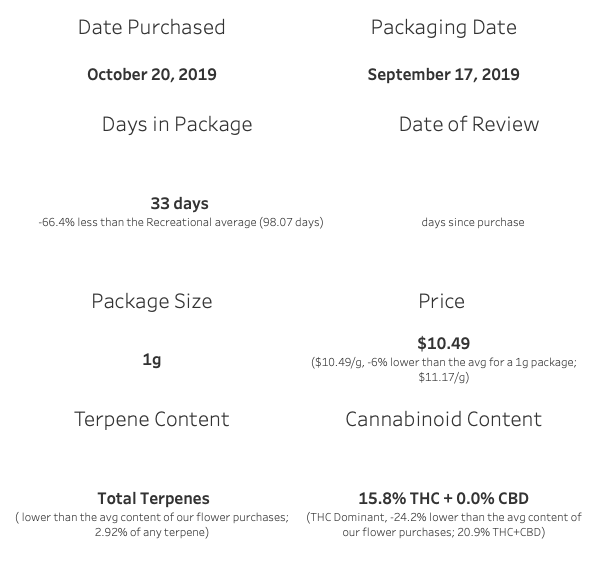The image size is (595, 588).
Task: Click the Recreational average comparison text
Action: (181, 222)
